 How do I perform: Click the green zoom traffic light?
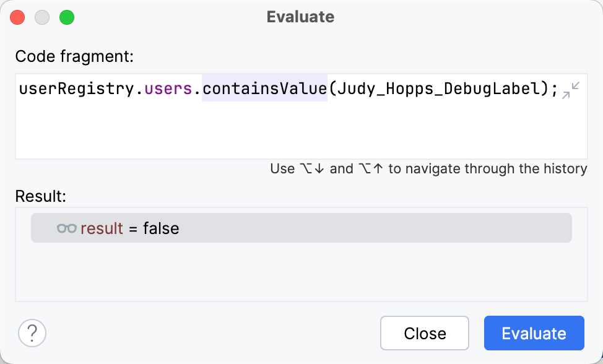67,17
